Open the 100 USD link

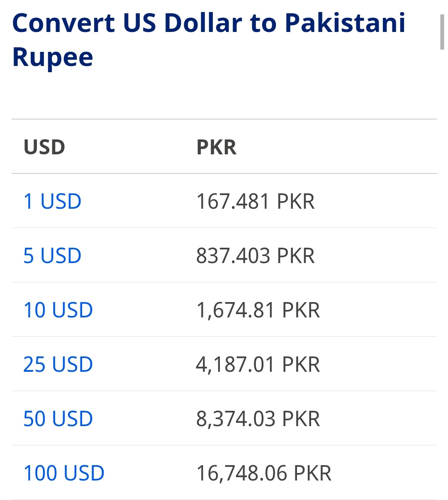[64, 473]
